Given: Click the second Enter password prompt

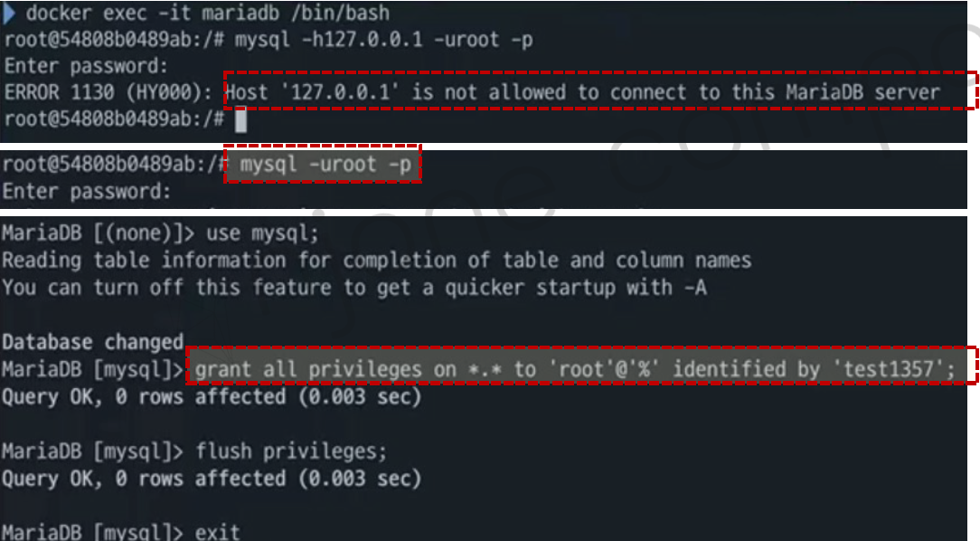Looking at the screenshot, I should click(x=86, y=192).
